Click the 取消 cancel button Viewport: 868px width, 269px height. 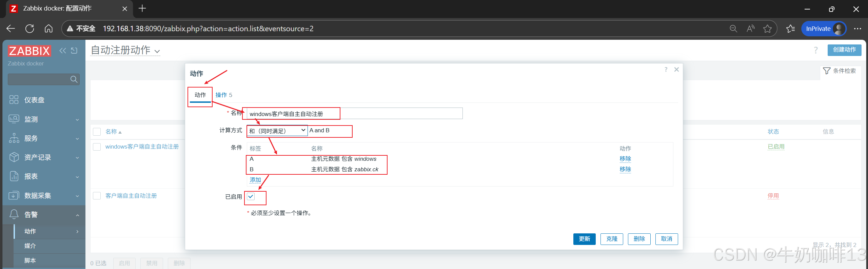point(667,239)
